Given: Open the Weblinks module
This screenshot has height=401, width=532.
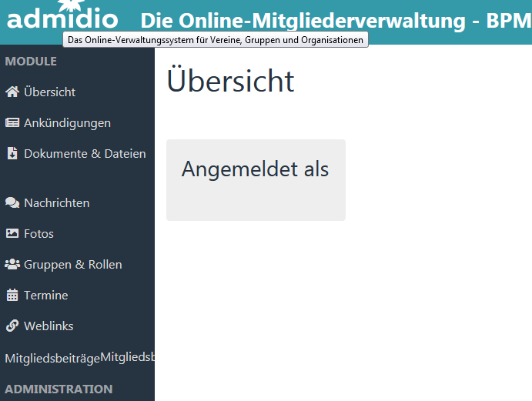Looking at the screenshot, I should point(49,326).
